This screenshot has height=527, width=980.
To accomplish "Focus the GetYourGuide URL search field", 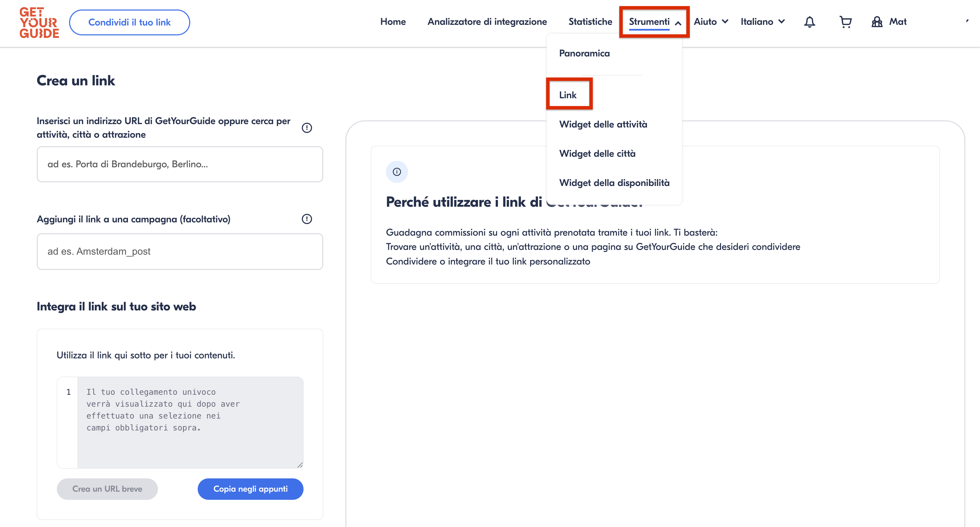I will pyautogui.click(x=180, y=164).
